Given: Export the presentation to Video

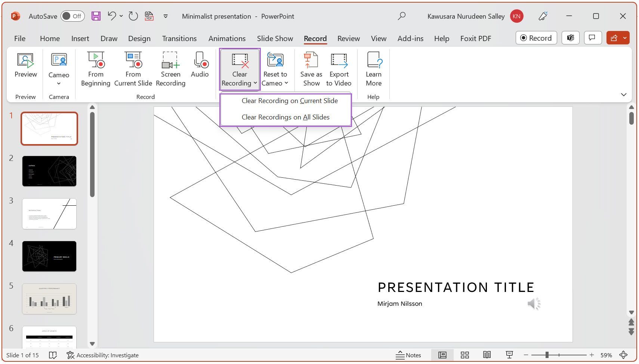Looking at the screenshot, I should point(339,69).
